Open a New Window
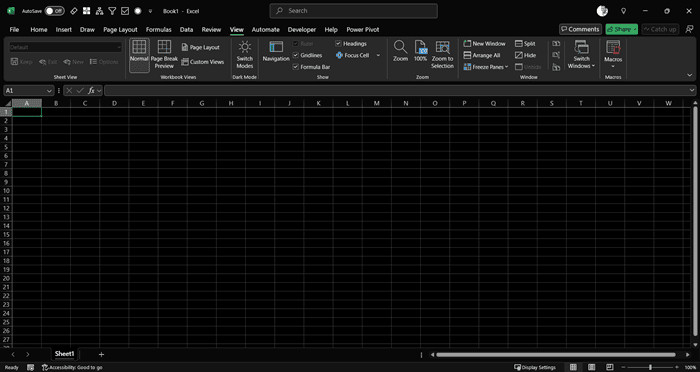Screen dimensions: 700x372 click(485, 44)
